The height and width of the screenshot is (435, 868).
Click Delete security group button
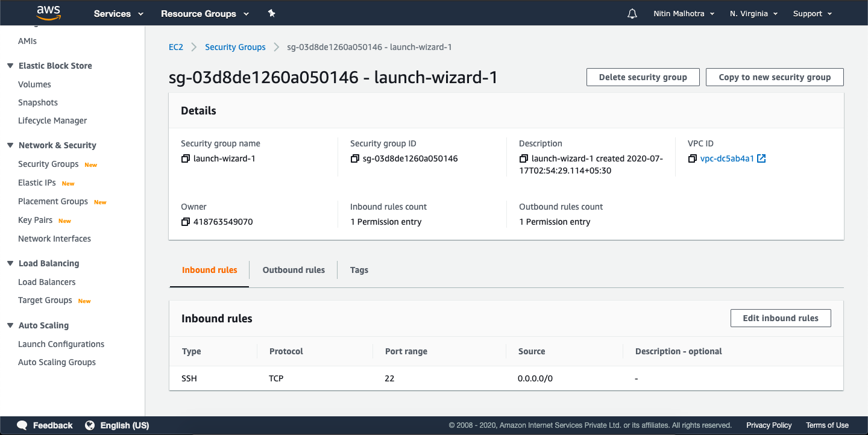(x=643, y=77)
